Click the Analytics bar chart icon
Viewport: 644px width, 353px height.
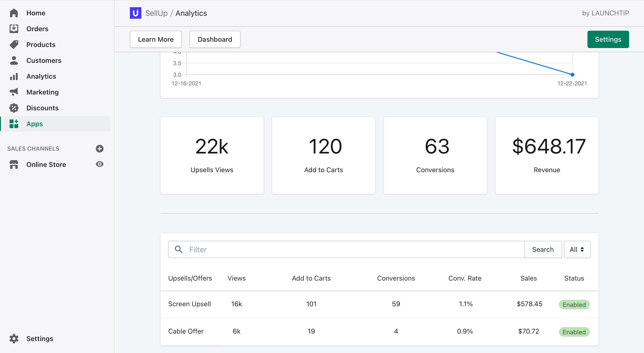click(x=14, y=76)
